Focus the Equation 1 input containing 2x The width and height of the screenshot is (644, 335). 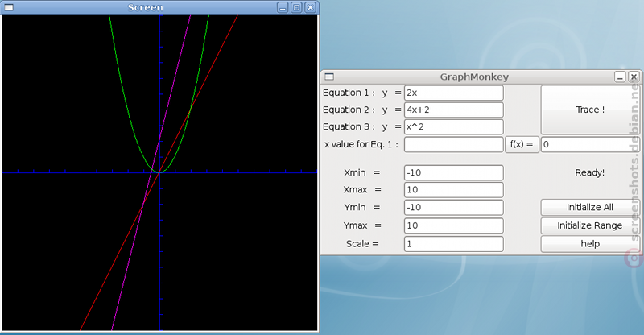click(453, 93)
